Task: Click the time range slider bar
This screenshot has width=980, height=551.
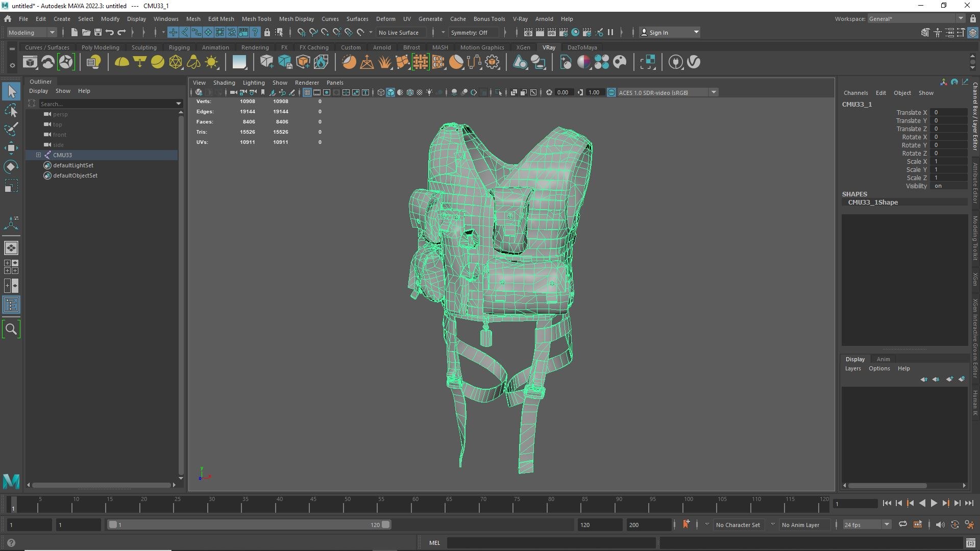Action: point(249,524)
